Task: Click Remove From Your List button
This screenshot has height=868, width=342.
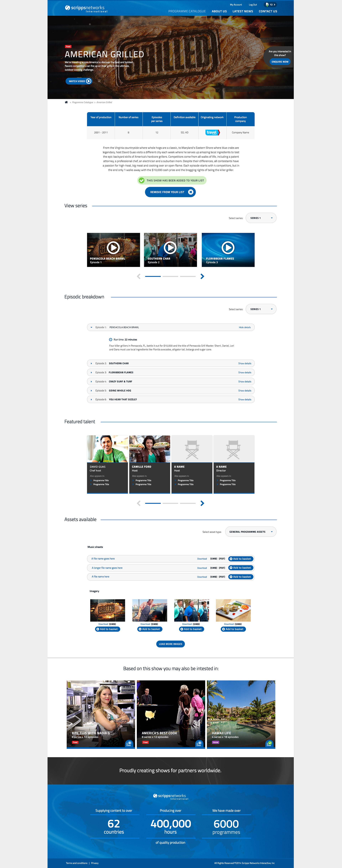Action: coord(170,192)
